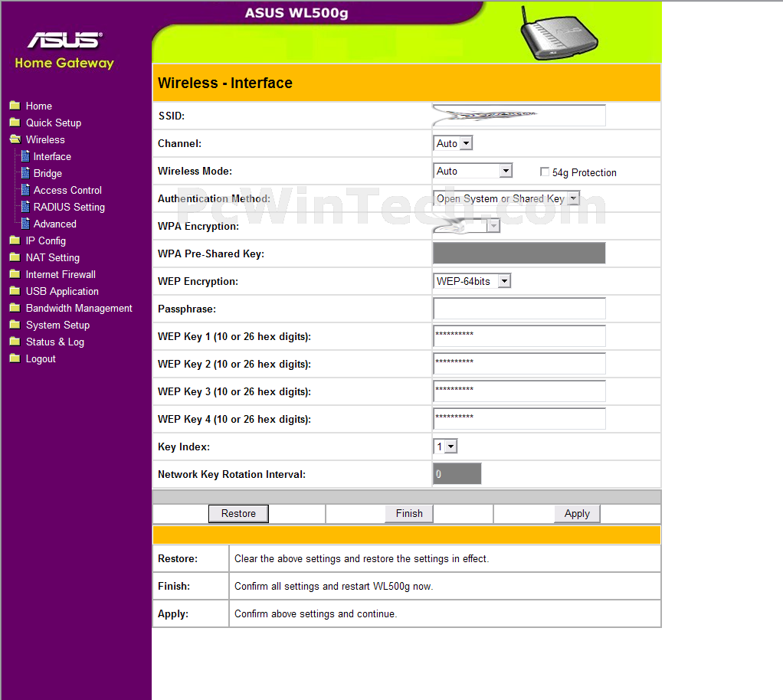Focus the Passphrase input field
This screenshot has width=783, height=700.
[519, 309]
